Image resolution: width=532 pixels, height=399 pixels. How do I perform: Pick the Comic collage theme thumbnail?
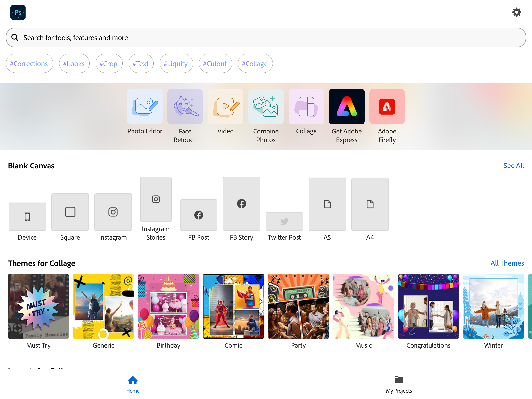233,306
